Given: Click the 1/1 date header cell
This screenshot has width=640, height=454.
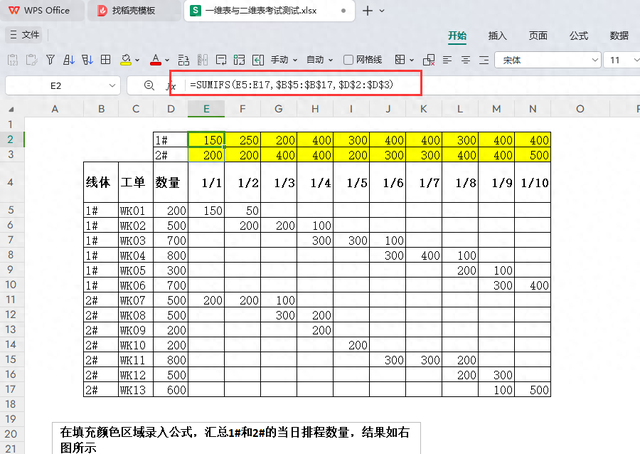Looking at the screenshot, I should pyautogui.click(x=206, y=182).
